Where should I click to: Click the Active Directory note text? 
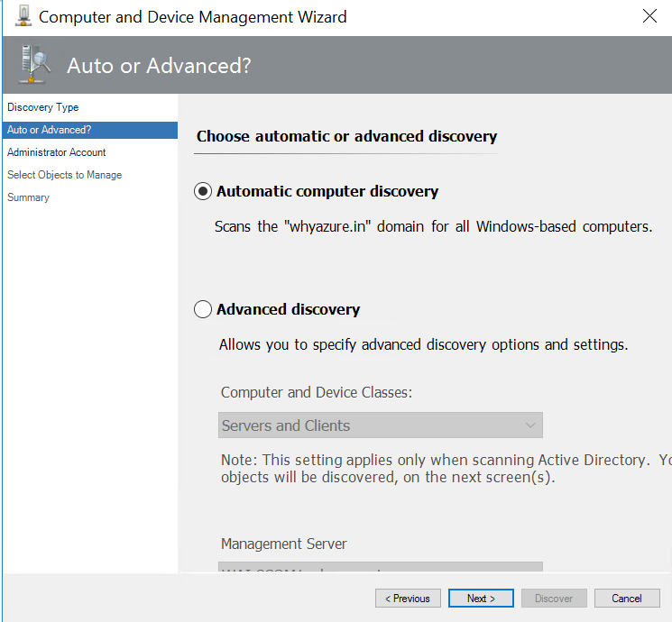tap(446, 468)
